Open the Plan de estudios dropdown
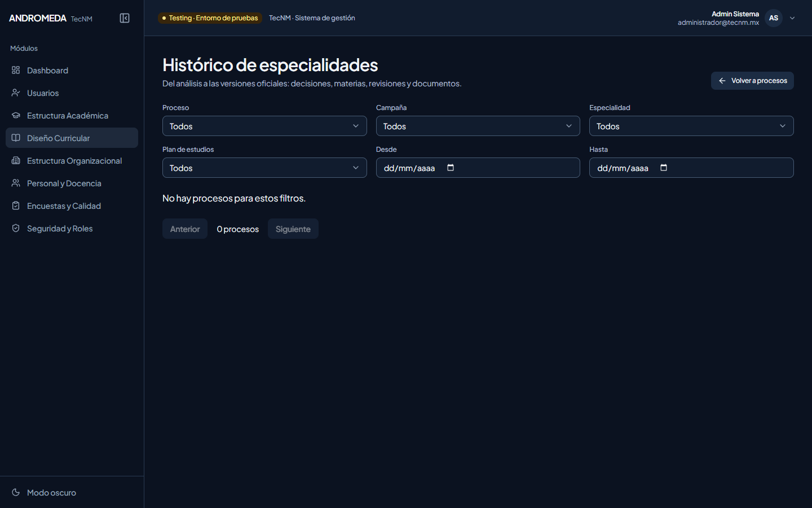812x508 pixels. tap(264, 168)
